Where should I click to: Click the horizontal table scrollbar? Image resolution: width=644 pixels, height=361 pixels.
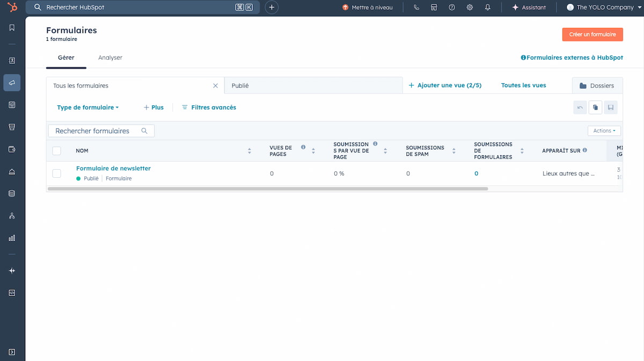coord(268,189)
